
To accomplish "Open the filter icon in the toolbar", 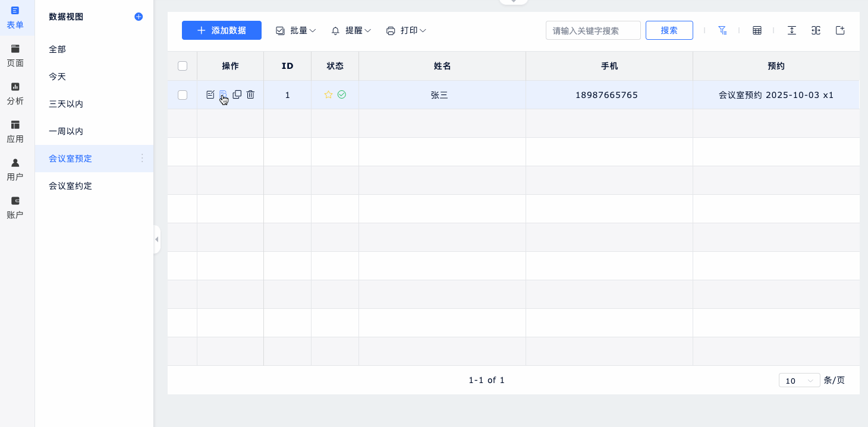I will click(722, 30).
